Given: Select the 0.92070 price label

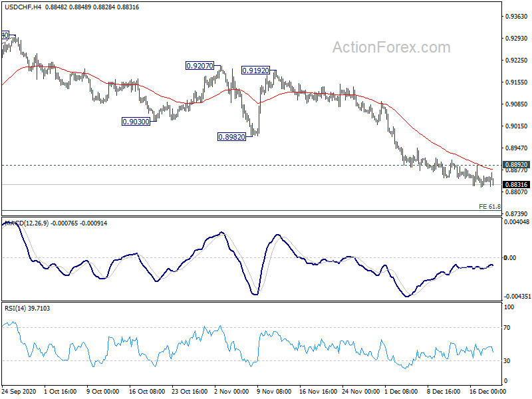Looking at the screenshot, I should [200, 66].
